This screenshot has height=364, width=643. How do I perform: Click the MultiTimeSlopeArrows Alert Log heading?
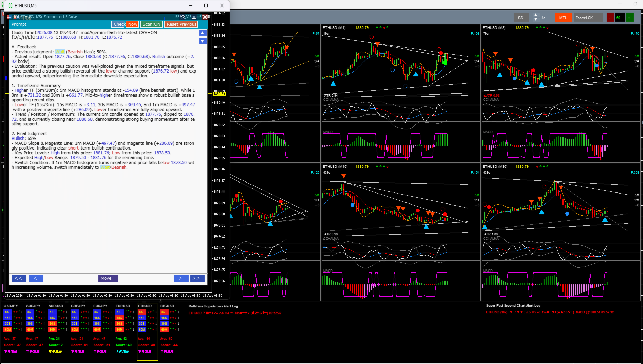coord(213,306)
